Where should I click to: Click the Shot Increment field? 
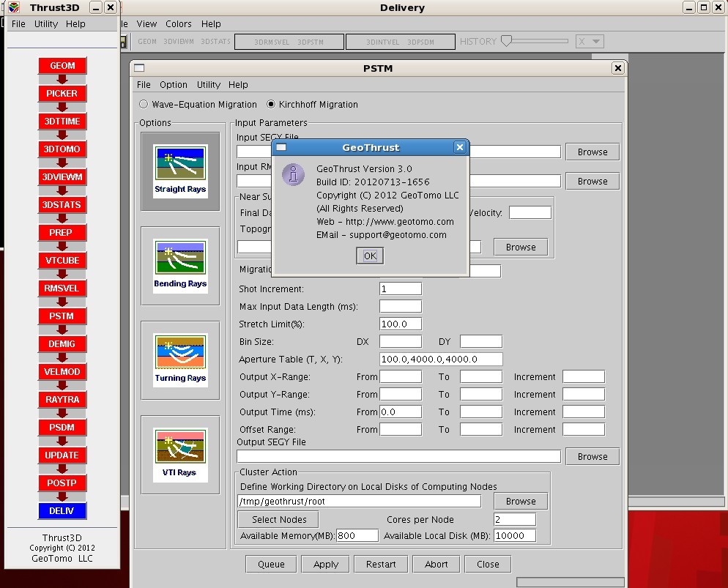(x=401, y=289)
